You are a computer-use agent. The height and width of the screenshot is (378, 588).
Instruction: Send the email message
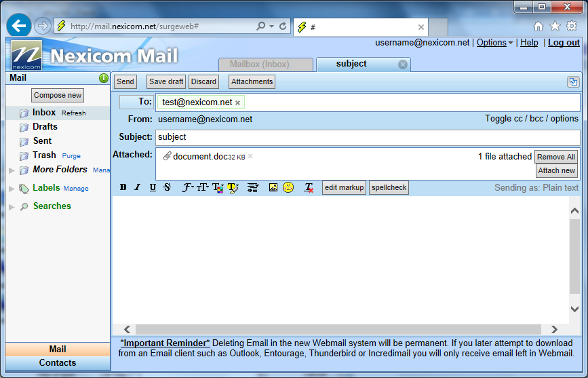click(x=125, y=81)
